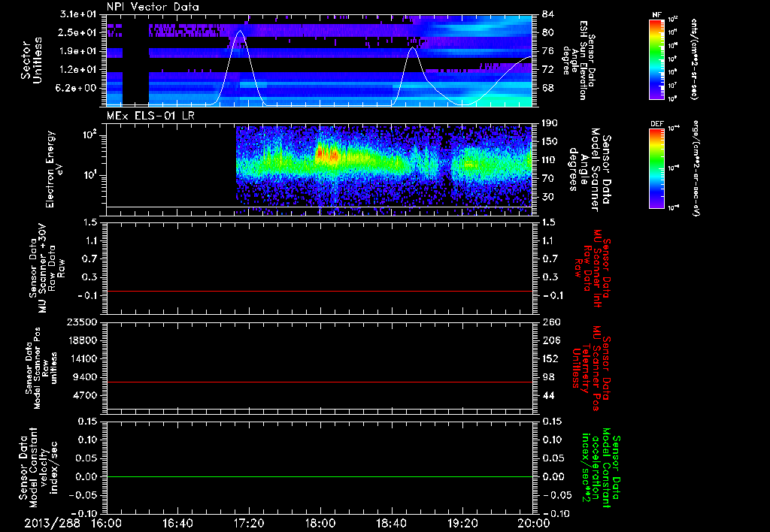This screenshot has width=770, height=532.
Task: Click the white sun elevation curve's tallest peak
Action: click(x=240, y=31)
